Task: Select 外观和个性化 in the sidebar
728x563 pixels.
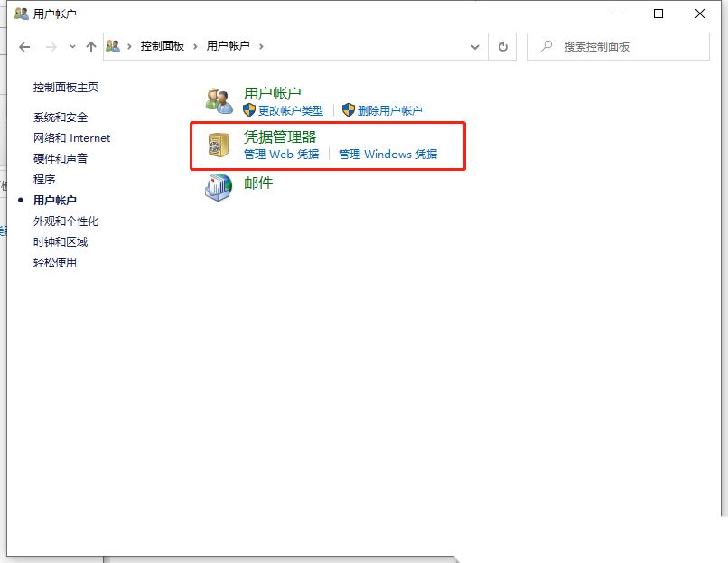Action: [66, 221]
